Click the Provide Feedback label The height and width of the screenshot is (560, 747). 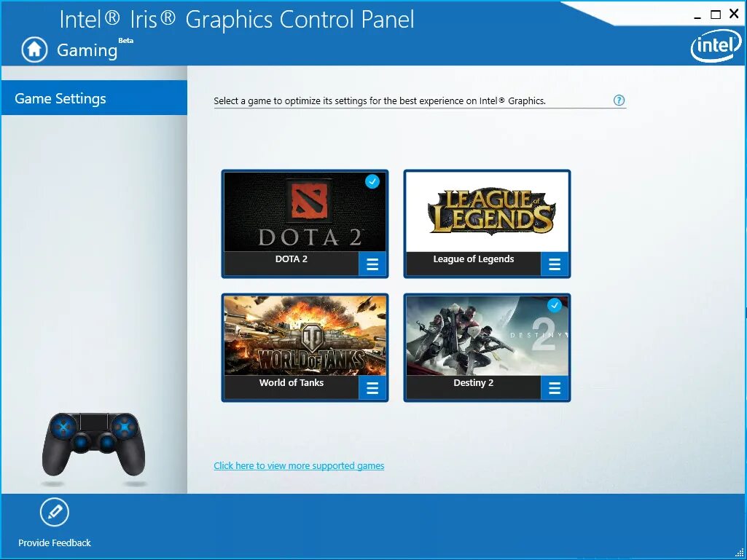point(55,543)
